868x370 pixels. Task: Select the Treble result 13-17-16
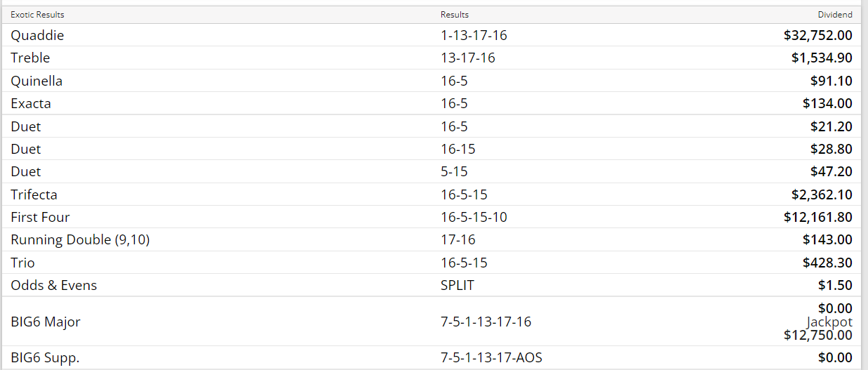pyautogui.click(x=467, y=58)
